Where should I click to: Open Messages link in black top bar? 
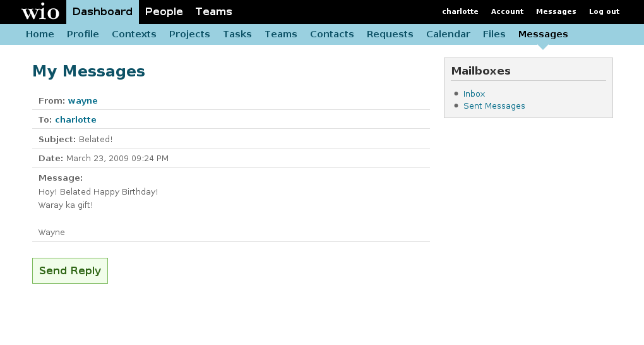coord(556,11)
